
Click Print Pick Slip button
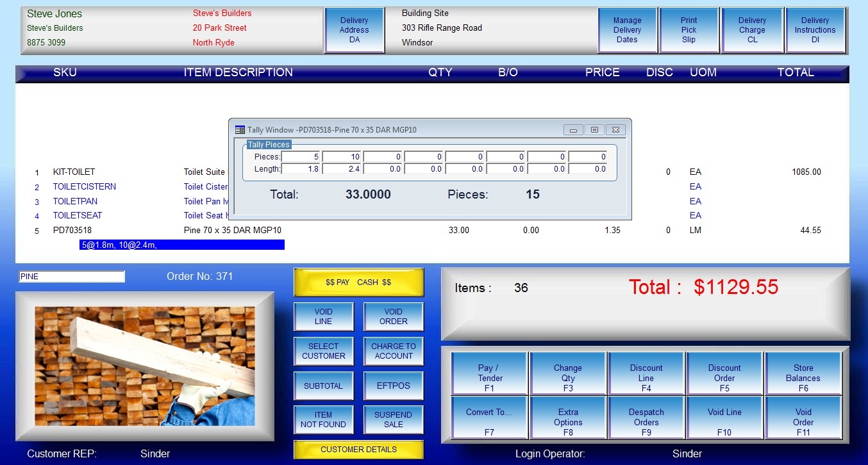(689, 30)
